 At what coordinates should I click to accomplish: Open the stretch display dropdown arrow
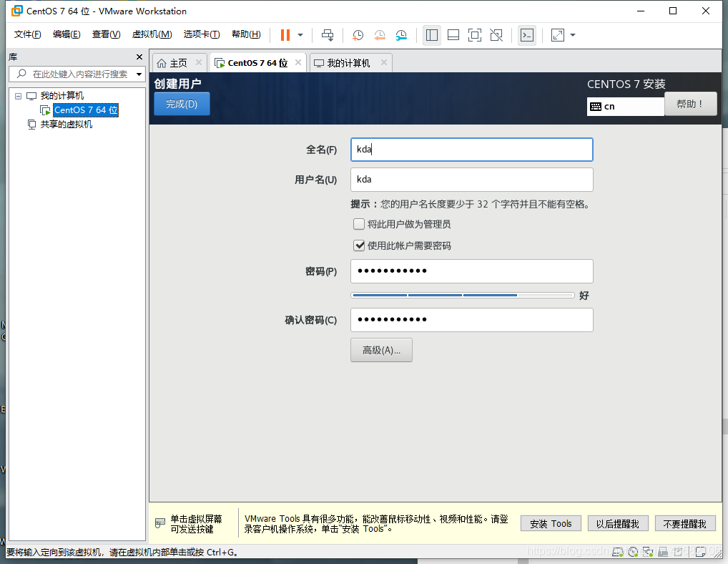click(x=573, y=35)
